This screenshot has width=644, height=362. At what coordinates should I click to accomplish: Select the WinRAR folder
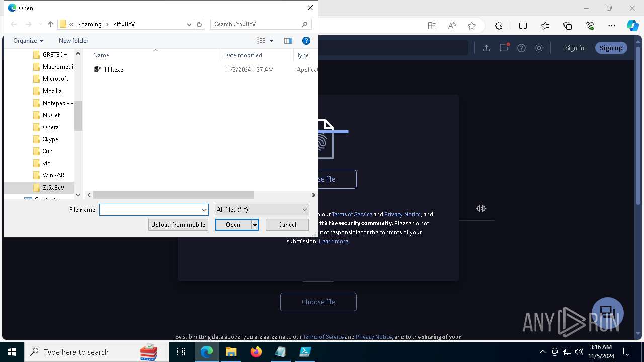(53, 175)
